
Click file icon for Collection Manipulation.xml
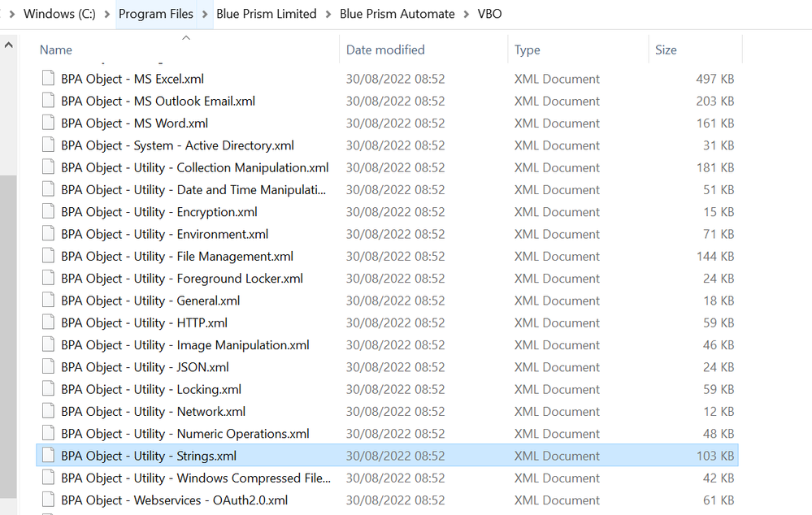[48, 167]
